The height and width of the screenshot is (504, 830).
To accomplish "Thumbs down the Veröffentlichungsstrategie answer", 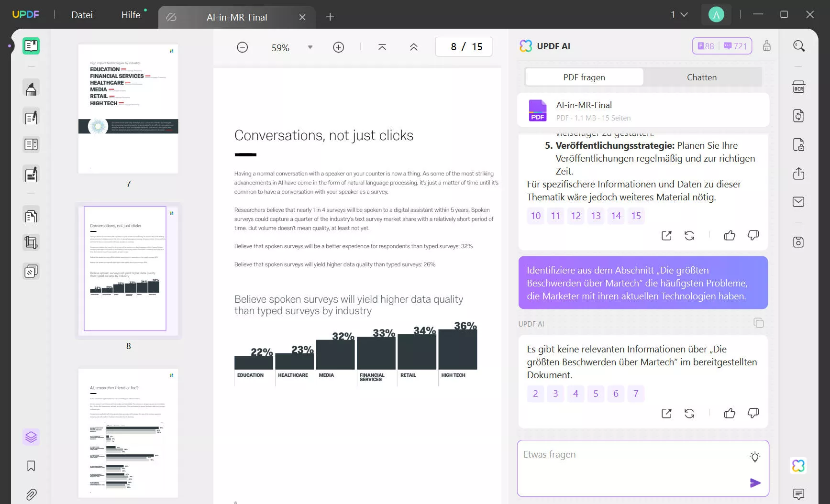I will [x=753, y=235].
